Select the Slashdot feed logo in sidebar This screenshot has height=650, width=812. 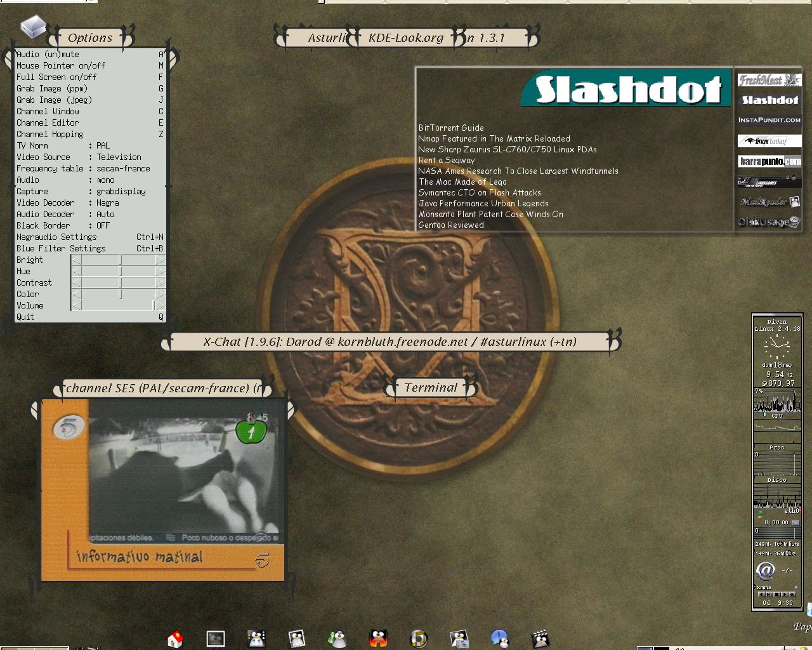click(769, 100)
